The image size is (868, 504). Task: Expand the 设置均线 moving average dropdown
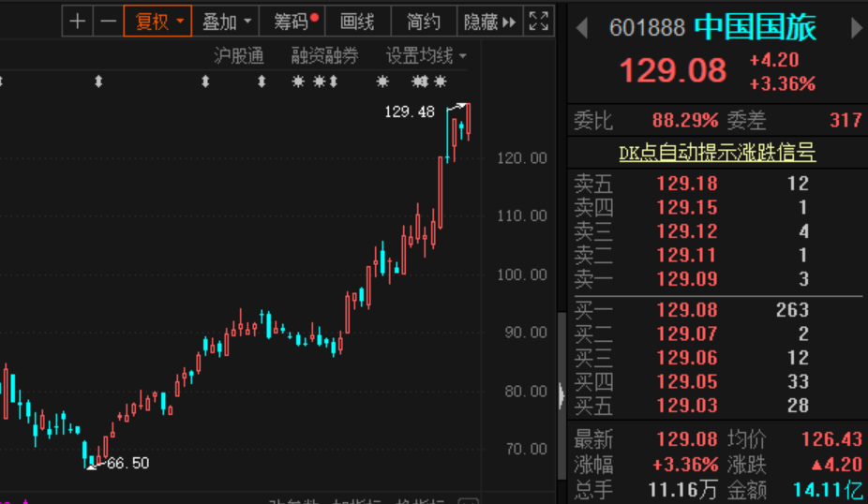click(x=427, y=56)
